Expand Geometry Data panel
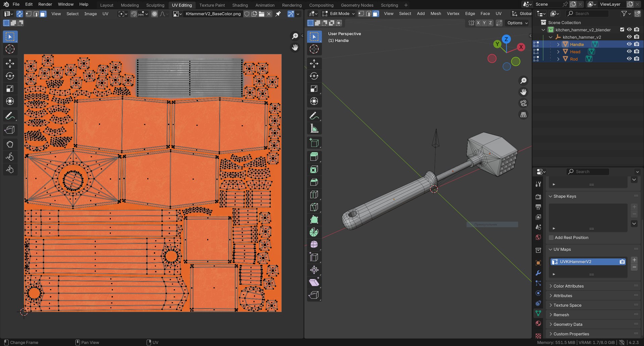 coord(568,325)
